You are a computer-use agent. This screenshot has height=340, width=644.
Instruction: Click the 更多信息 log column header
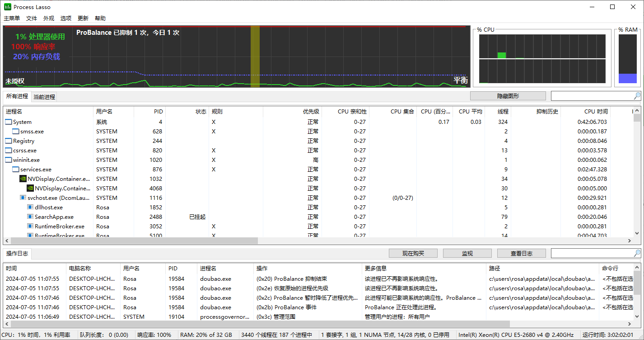coord(425,269)
